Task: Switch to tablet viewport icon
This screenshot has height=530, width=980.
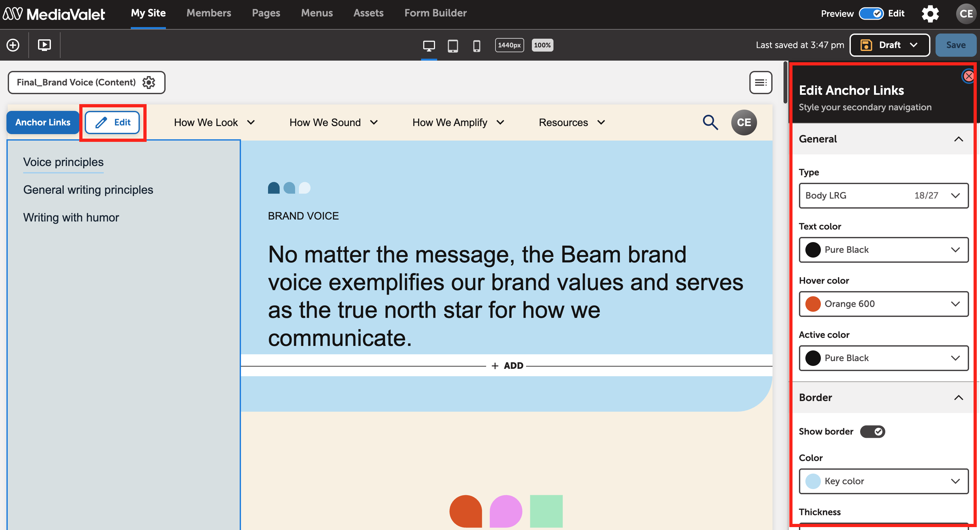Action: coord(453,45)
